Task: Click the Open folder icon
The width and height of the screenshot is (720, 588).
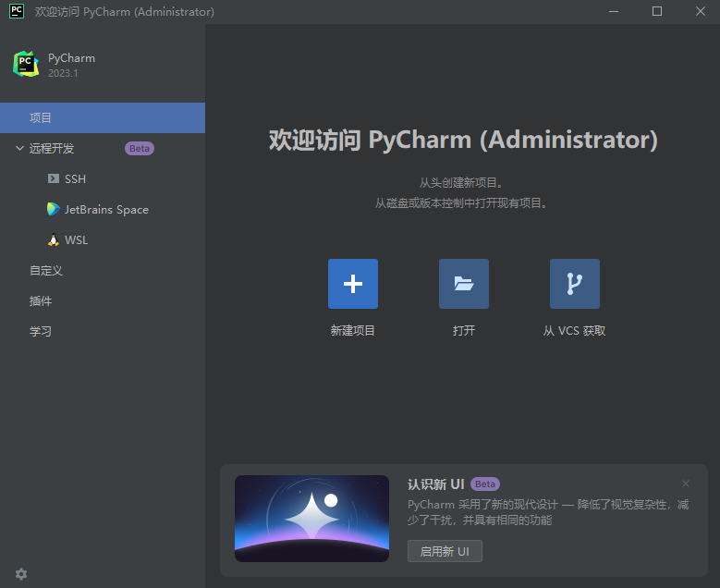Action: 464,284
